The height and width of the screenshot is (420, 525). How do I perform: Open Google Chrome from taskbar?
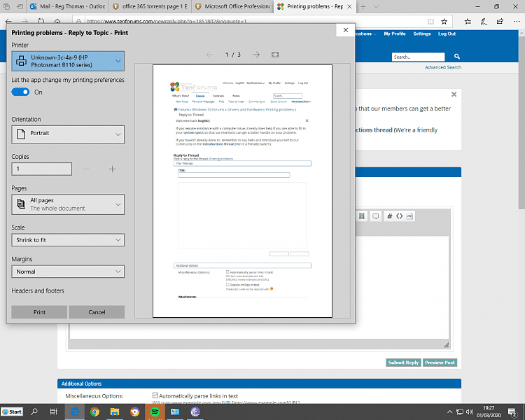tap(94, 412)
